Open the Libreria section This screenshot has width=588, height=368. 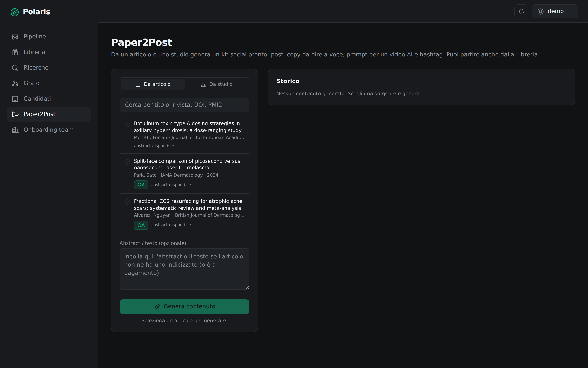point(49,52)
